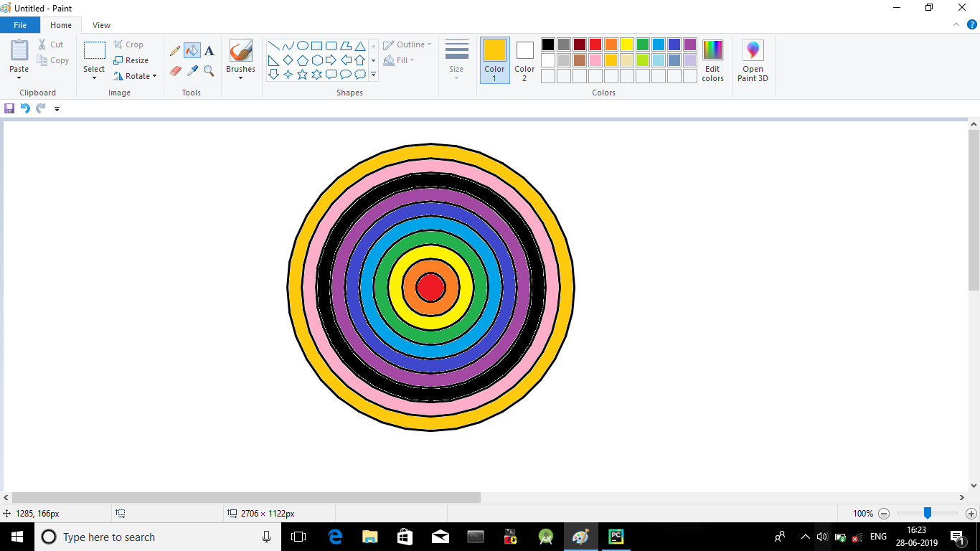
Task: Activate the Color 2 selector
Action: [524, 60]
